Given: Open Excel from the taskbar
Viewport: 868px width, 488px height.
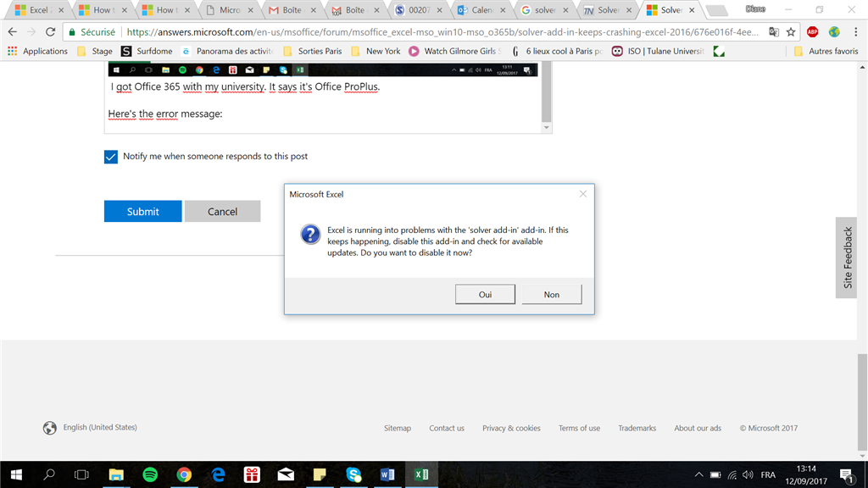Looking at the screenshot, I should [x=421, y=474].
